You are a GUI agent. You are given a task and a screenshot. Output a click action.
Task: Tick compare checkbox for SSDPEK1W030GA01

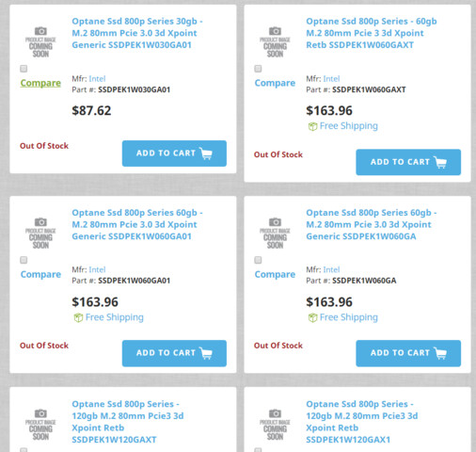pos(24,69)
